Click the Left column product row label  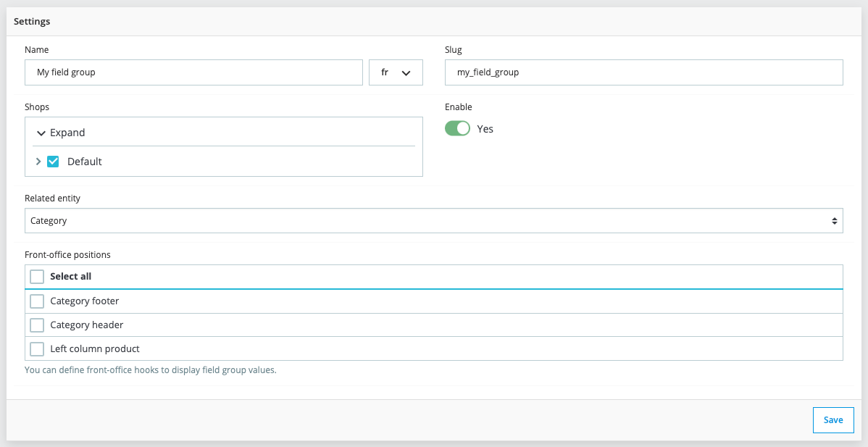[x=94, y=349]
